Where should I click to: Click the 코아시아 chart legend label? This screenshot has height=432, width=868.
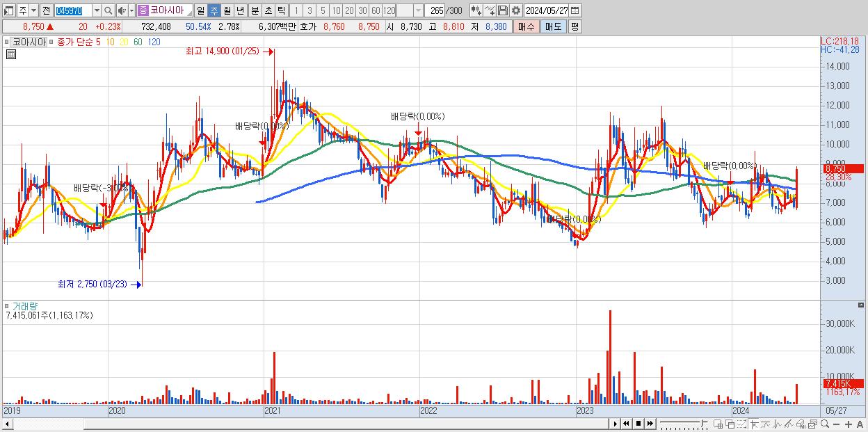(29, 42)
